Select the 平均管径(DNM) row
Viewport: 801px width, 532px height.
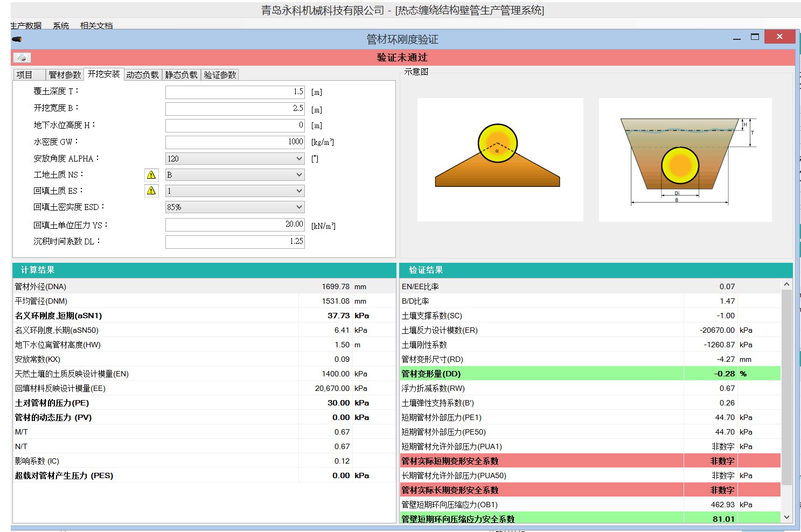point(204,301)
